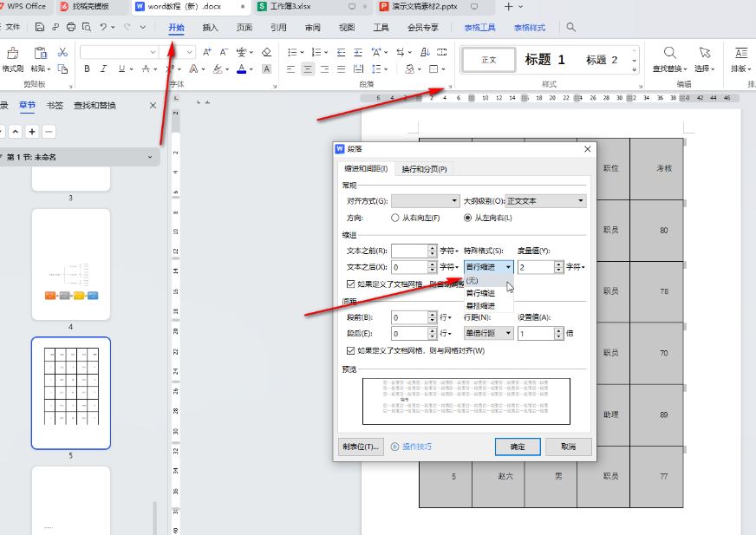The width and height of the screenshot is (756, 535).
Task: Click the search magnifier icon after tabs
Action: tap(570, 27)
